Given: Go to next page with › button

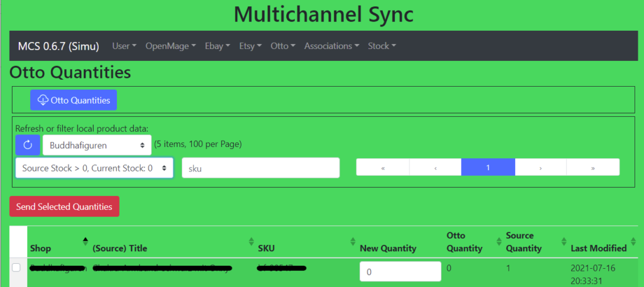Looking at the screenshot, I should pos(540,168).
